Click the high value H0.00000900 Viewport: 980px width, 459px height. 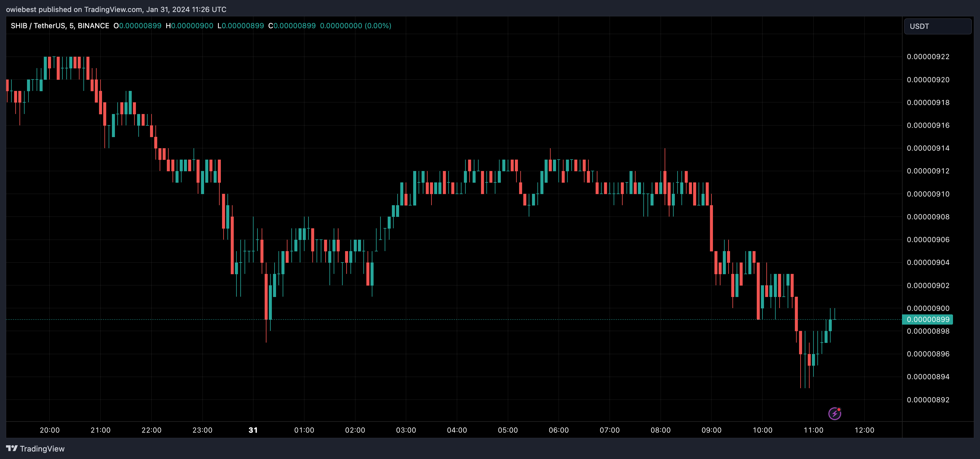189,26
